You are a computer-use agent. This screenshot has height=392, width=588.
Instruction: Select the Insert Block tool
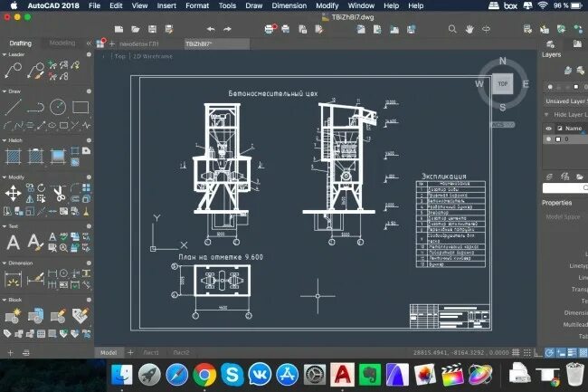(35, 316)
